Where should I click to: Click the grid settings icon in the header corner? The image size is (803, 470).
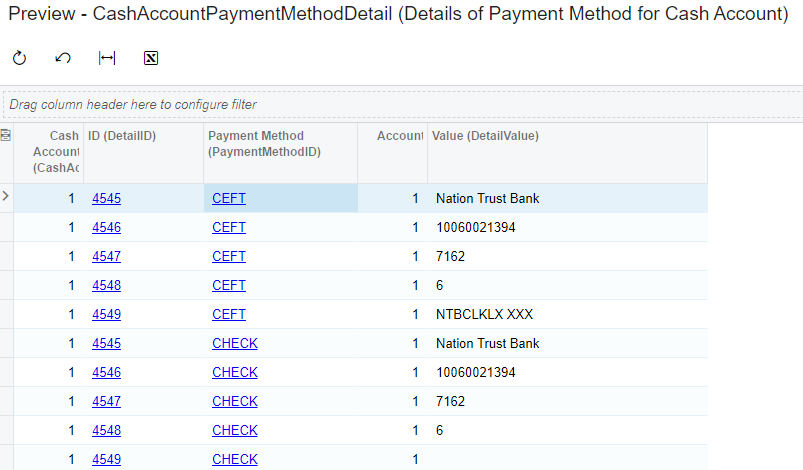[x=6, y=135]
